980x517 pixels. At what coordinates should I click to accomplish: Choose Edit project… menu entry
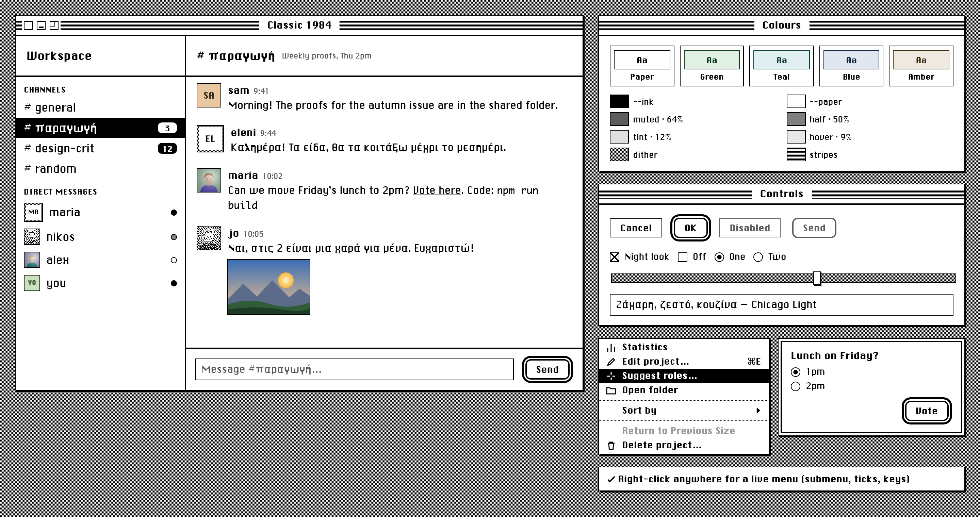point(684,362)
